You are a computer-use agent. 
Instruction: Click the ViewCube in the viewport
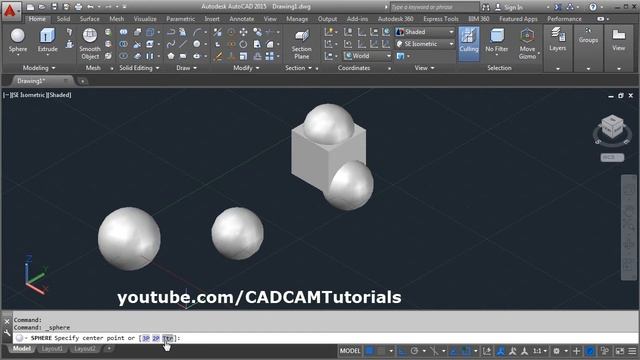(x=612, y=127)
